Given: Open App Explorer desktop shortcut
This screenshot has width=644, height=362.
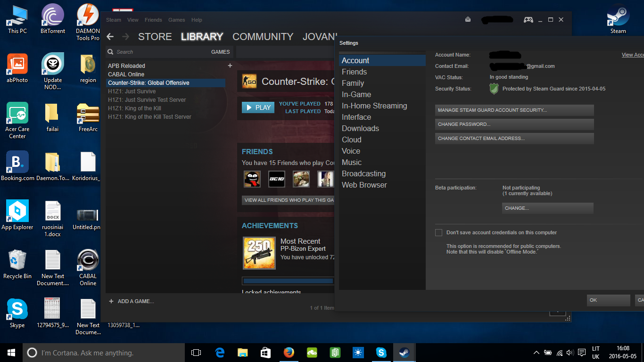Looking at the screenshot, I should (x=17, y=215).
